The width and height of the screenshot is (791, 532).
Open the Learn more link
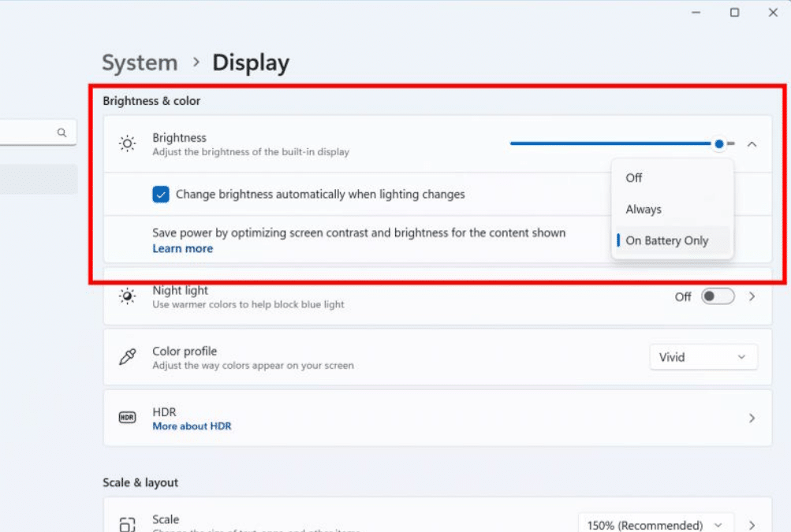tap(182, 249)
